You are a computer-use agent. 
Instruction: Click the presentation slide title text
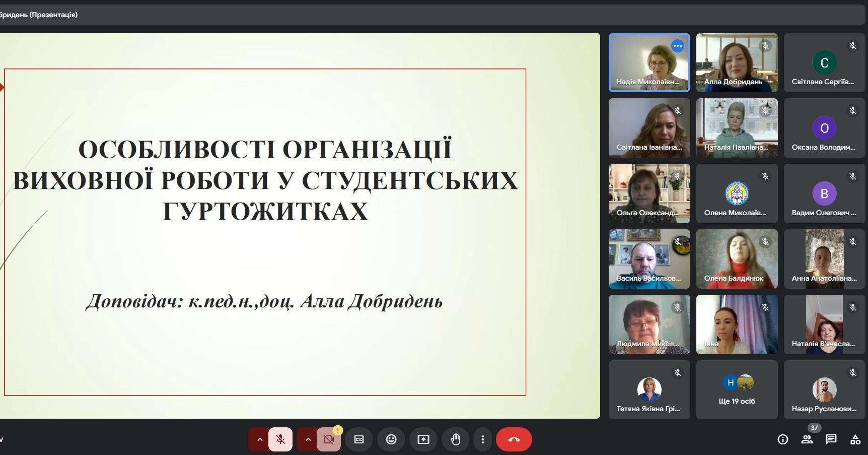[265, 180]
